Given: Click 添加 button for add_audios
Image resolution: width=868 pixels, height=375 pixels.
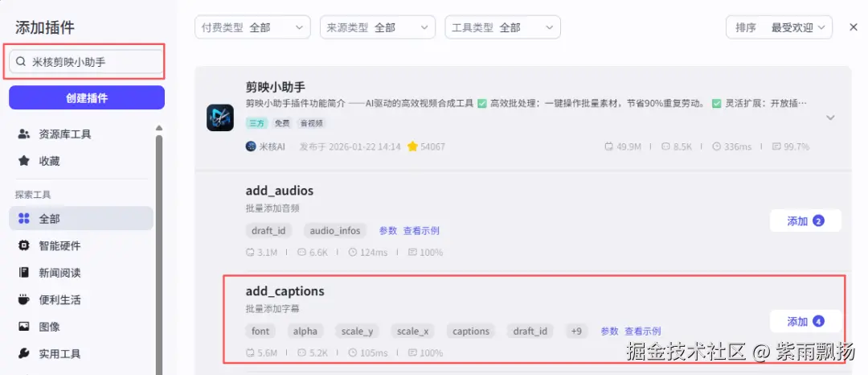Looking at the screenshot, I should pos(805,221).
